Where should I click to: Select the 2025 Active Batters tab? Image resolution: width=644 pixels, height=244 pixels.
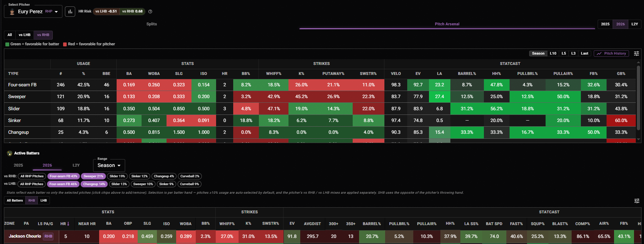click(19, 166)
